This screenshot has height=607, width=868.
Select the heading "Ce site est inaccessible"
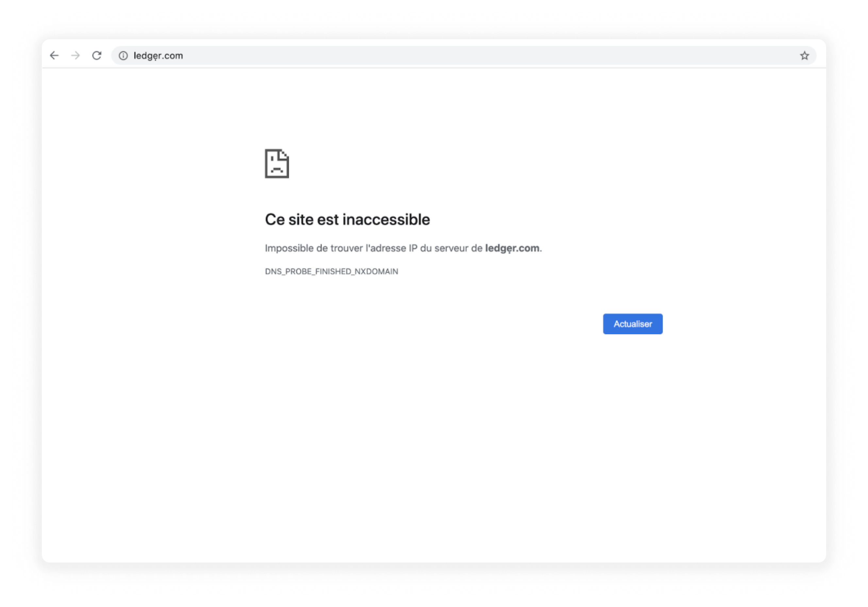click(x=347, y=219)
